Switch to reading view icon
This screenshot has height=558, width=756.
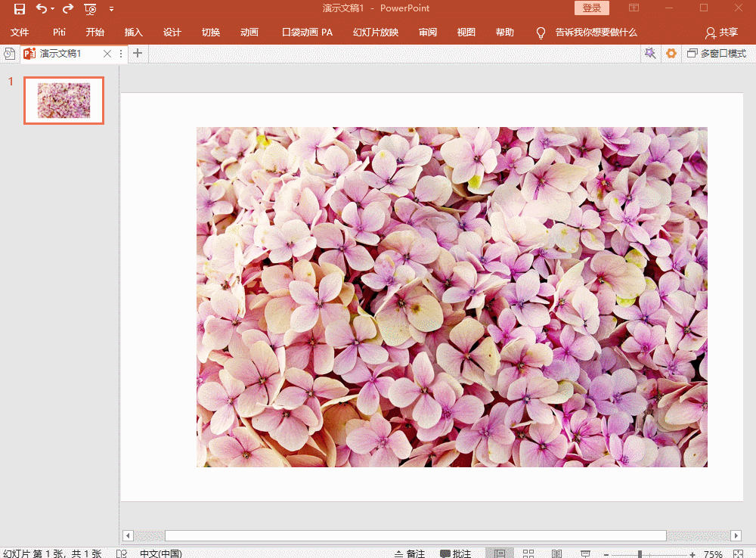pyautogui.click(x=556, y=554)
